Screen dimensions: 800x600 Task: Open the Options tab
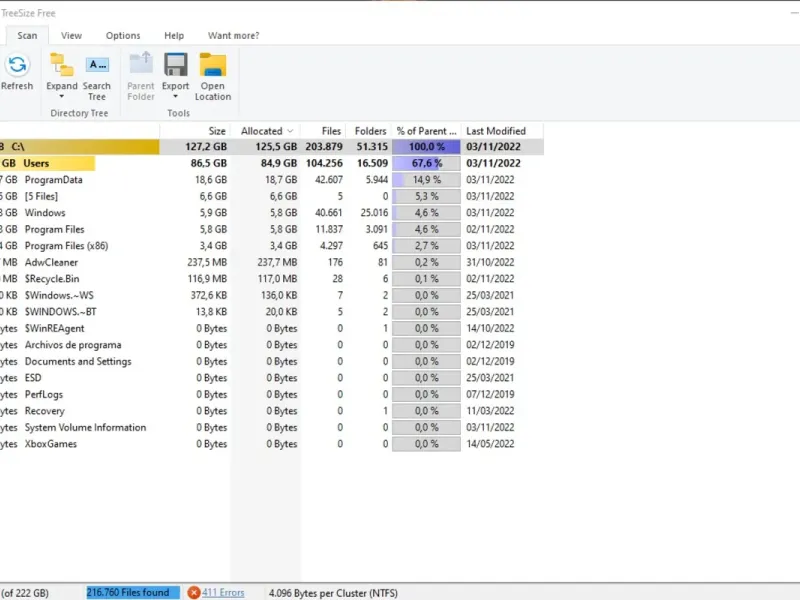[x=123, y=36]
